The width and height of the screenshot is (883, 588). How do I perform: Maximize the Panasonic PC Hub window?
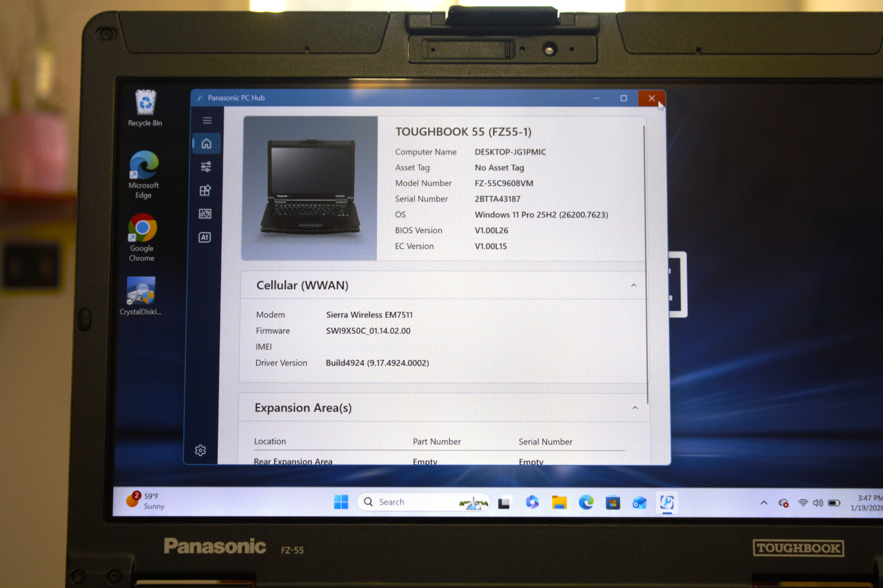(x=624, y=98)
